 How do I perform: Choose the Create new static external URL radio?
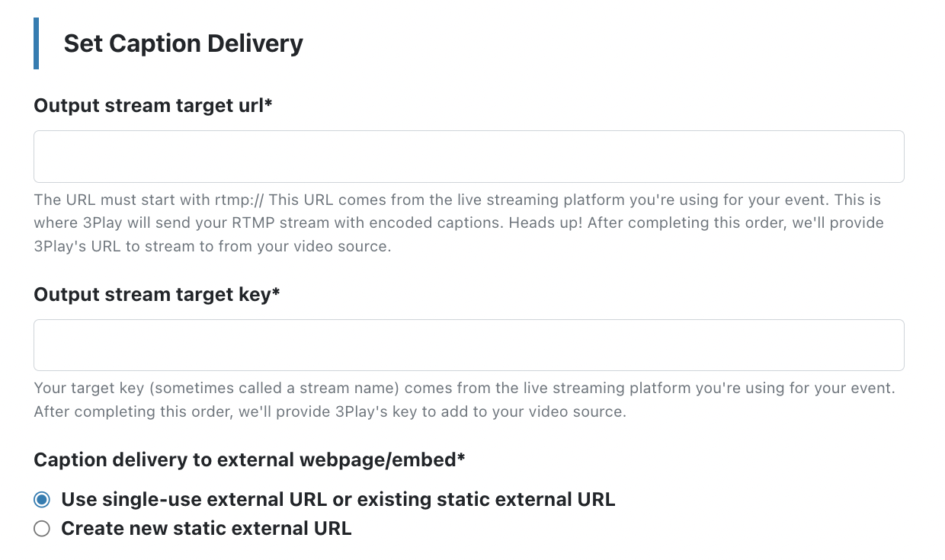pyautogui.click(x=42, y=529)
